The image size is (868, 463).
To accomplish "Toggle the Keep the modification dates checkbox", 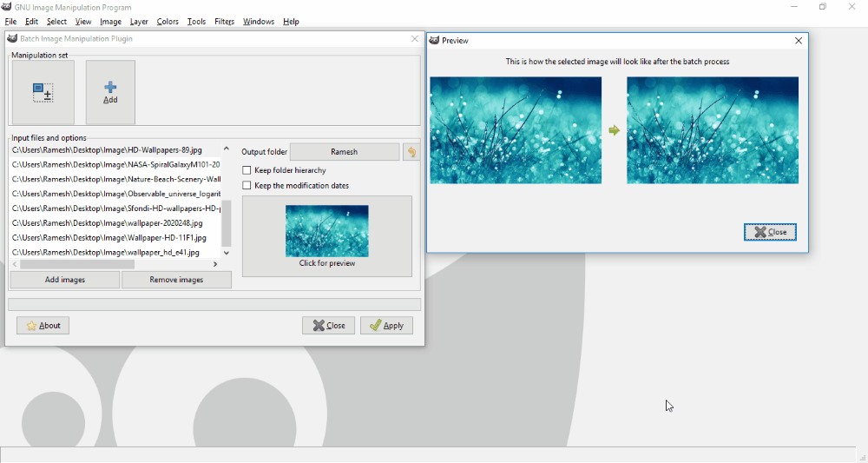I will pyautogui.click(x=247, y=186).
